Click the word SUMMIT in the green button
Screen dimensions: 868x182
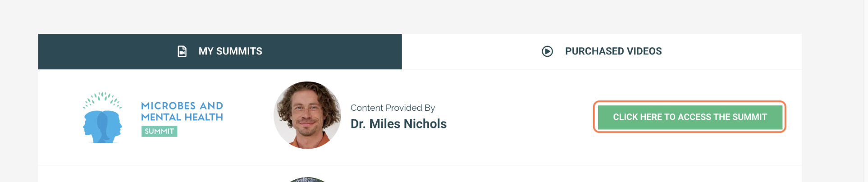click(x=749, y=117)
